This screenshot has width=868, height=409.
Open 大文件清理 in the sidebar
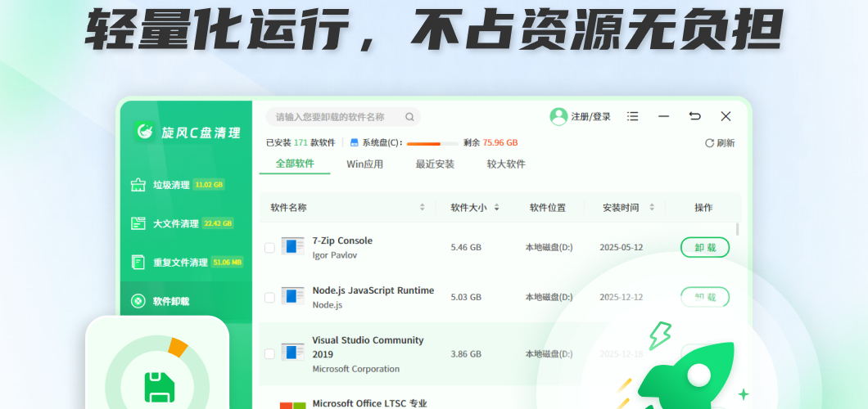182,223
